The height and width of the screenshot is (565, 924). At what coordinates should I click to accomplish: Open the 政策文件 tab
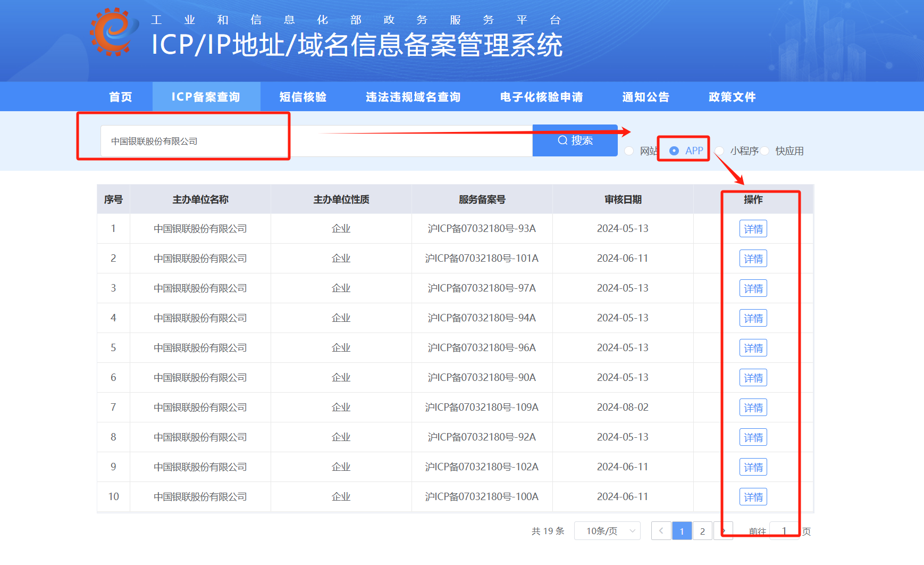tap(732, 97)
